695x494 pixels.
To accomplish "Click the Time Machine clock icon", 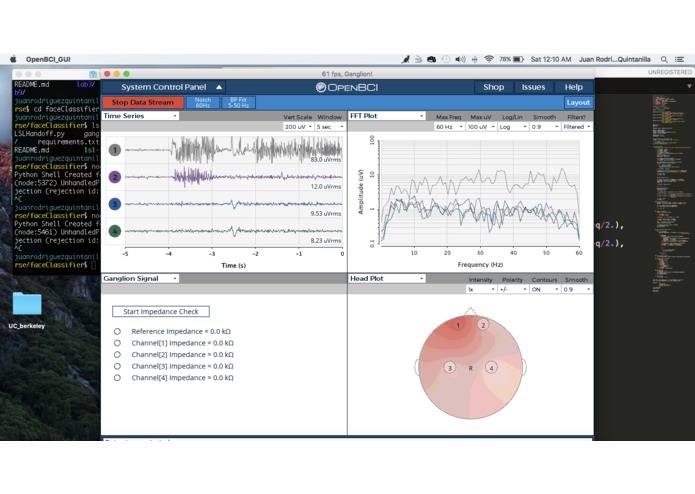I will pyautogui.click(x=446, y=59).
